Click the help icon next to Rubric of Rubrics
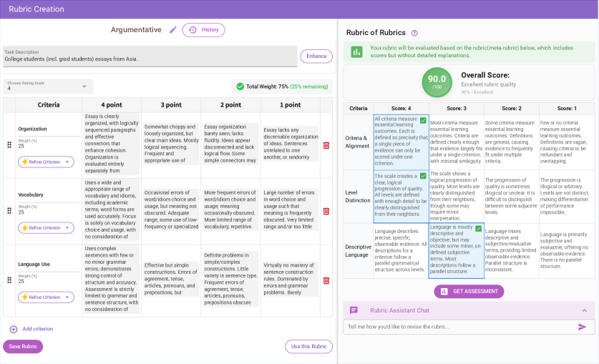 tap(414, 33)
